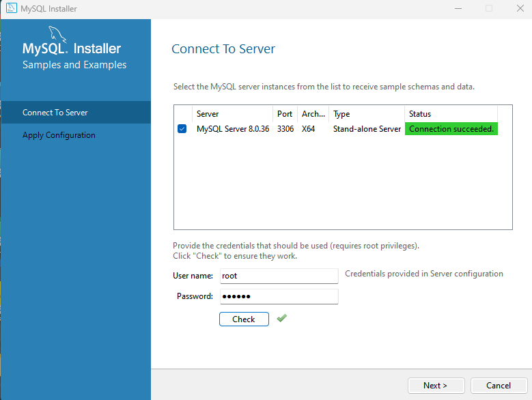Open the Connect To Server step
The image size is (532, 400).
click(x=76, y=113)
